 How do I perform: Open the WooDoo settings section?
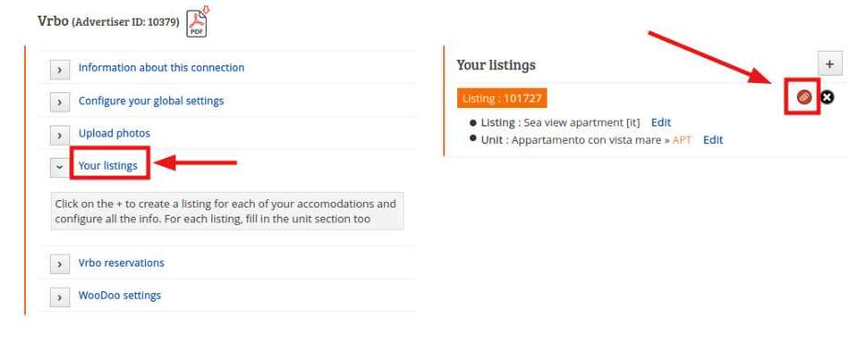click(119, 295)
